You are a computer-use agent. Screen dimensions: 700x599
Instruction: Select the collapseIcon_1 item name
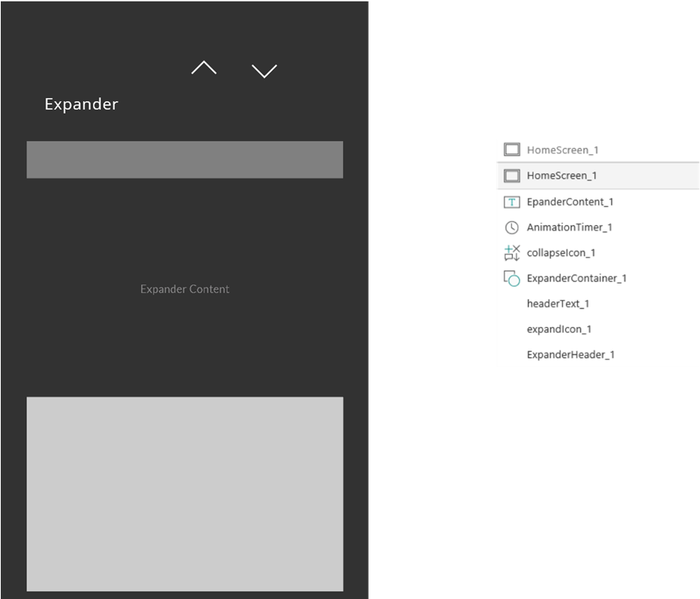point(561,253)
